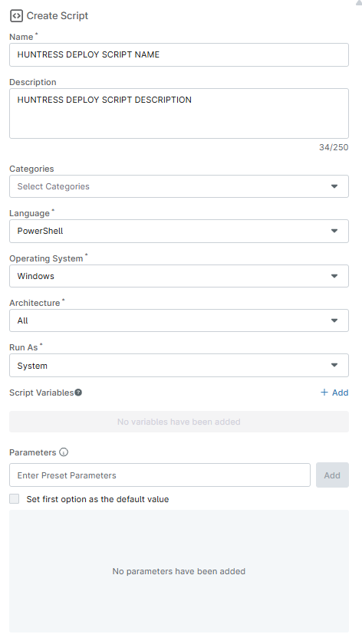The height and width of the screenshot is (644, 362).
Task: Click the Create Script code brackets icon
Action: 16,16
